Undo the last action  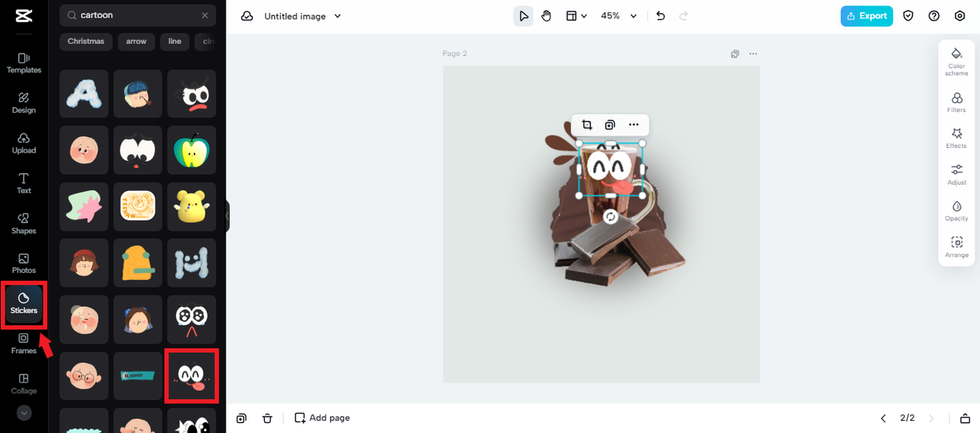(661, 16)
